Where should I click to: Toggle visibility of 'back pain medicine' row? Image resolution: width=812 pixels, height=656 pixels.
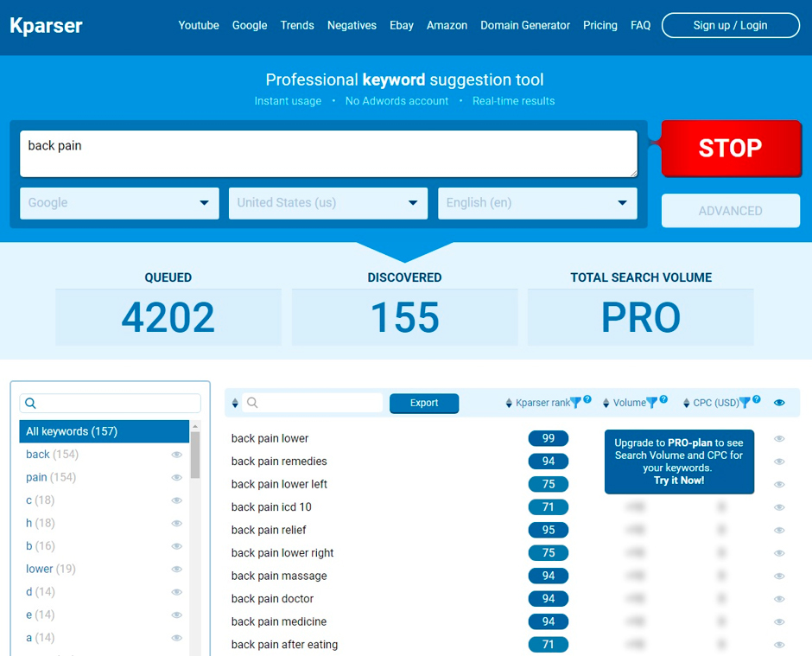click(x=779, y=621)
